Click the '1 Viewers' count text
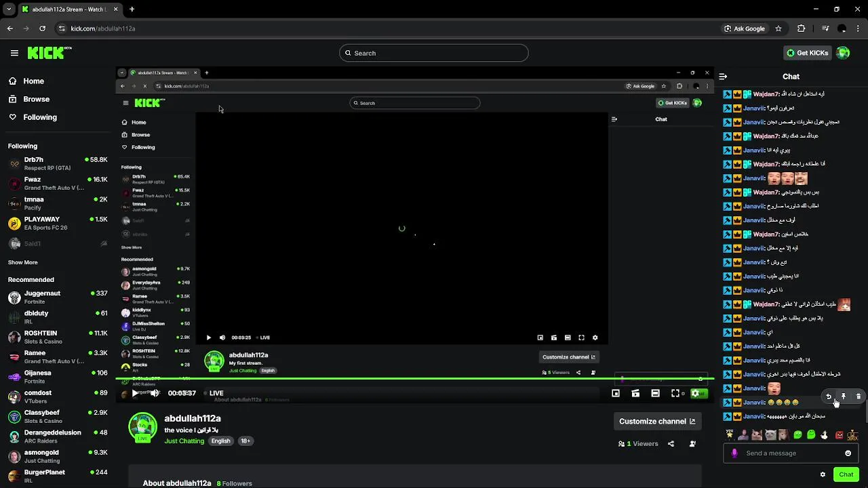 [642, 444]
